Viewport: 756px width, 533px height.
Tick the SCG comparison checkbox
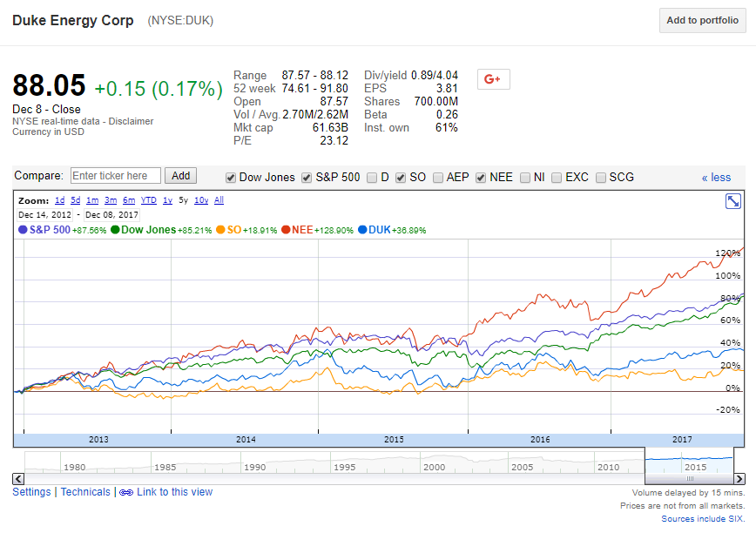tap(601, 178)
